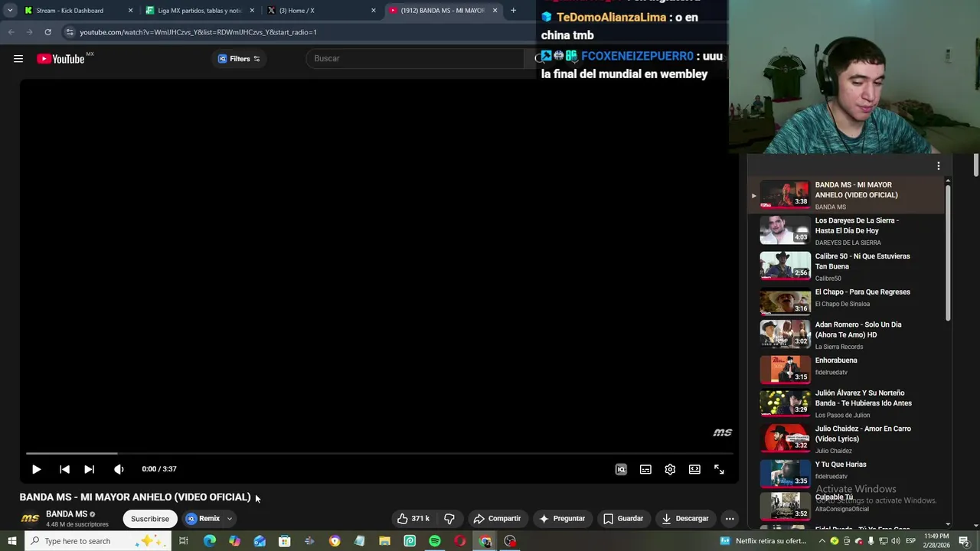Screen dimensions: 980x551
Task: Open the Filters button
Action: 239,59
